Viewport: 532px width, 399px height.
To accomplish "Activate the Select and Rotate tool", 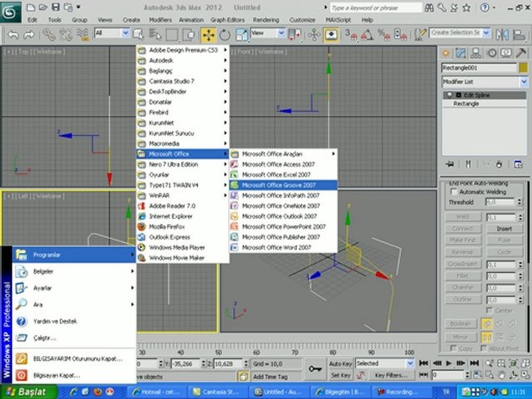I will (224, 34).
